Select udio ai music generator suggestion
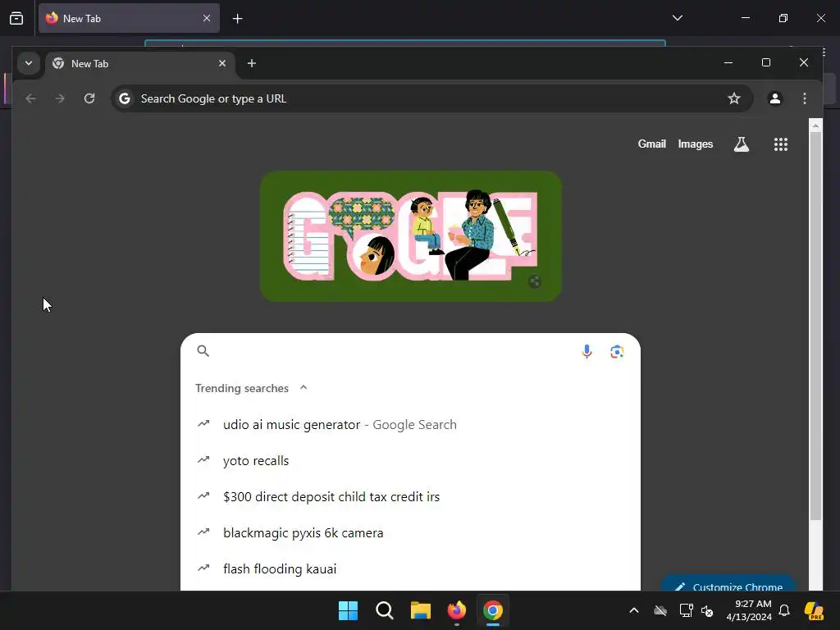This screenshot has width=840, height=630. coord(410,424)
